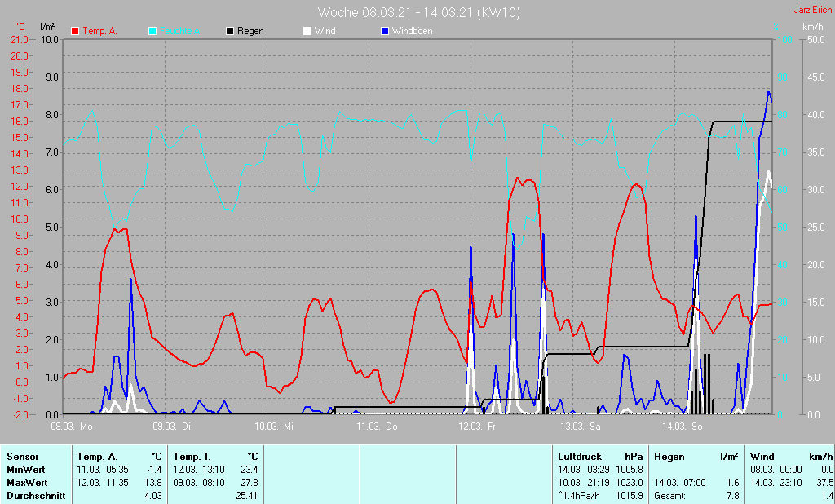
Task: Click the '13.8' maximum outdoor temperature value
Action: 153,483
